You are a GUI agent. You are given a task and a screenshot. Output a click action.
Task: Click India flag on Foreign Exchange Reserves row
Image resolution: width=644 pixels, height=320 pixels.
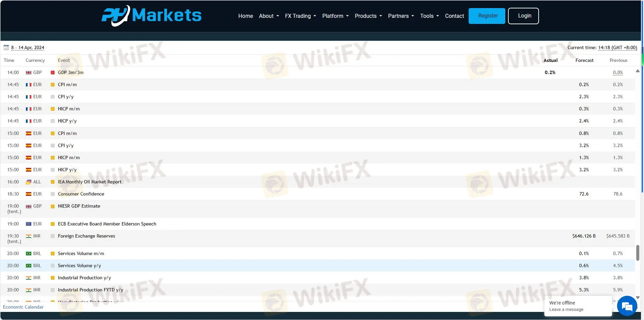(29, 236)
